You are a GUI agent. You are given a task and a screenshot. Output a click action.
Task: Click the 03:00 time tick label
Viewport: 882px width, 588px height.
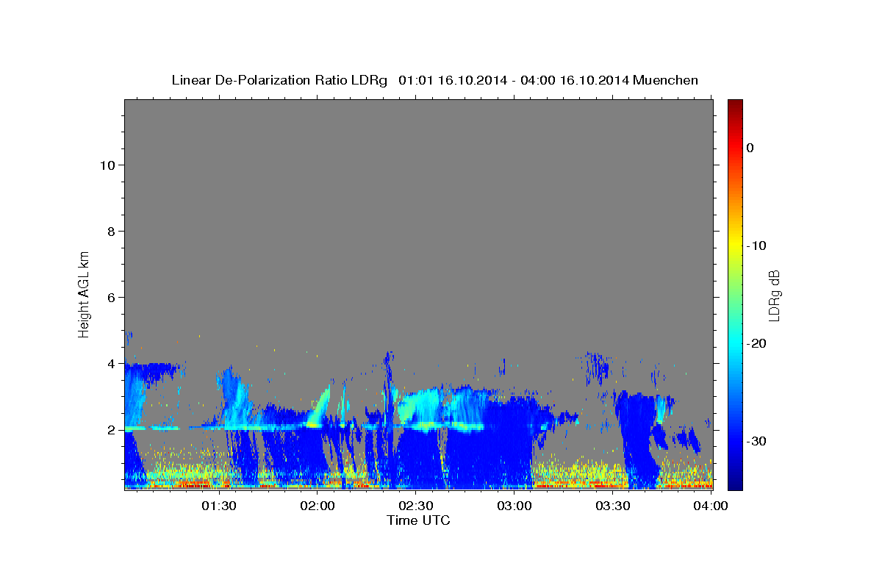click(x=514, y=506)
